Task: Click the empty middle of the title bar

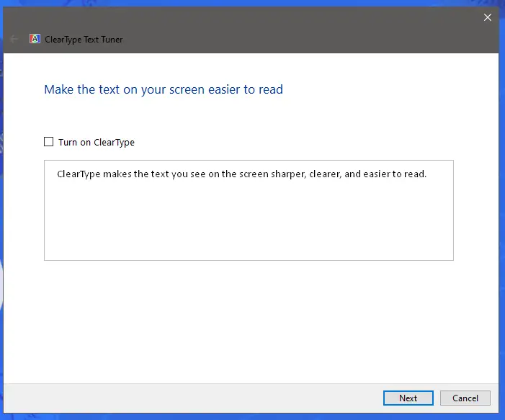Action: (x=288, y=29)
